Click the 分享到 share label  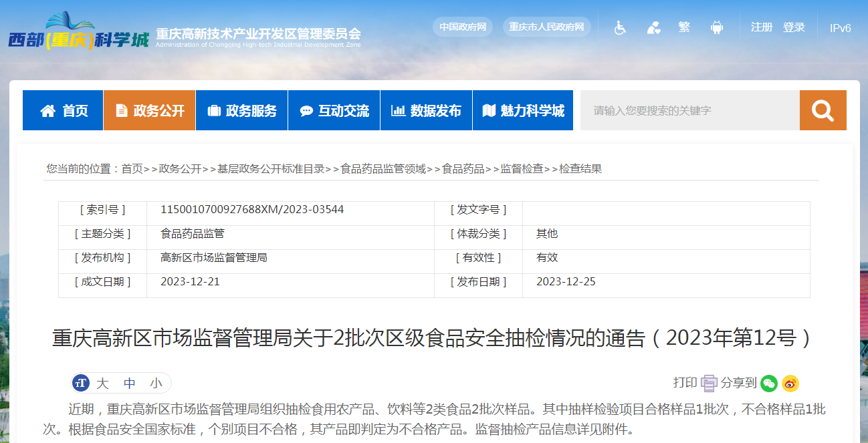(739, 382)
